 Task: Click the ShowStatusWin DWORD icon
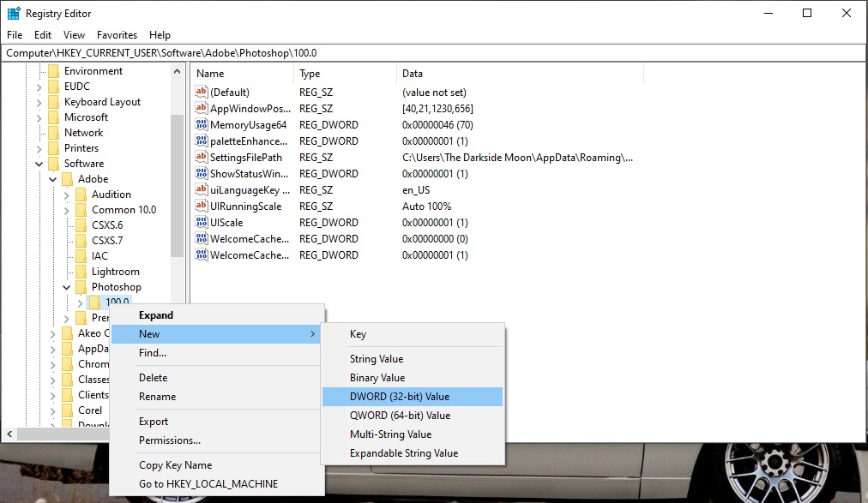click(x=202, y=174)
